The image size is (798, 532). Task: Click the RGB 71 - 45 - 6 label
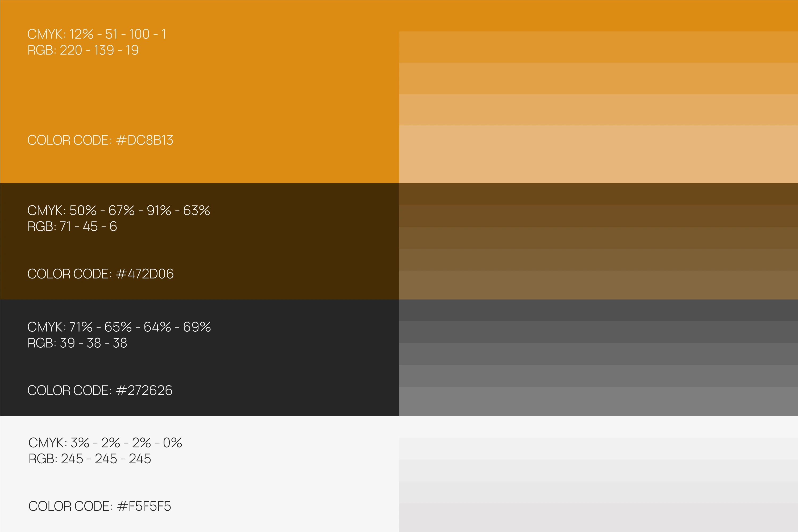pos(72,226)
